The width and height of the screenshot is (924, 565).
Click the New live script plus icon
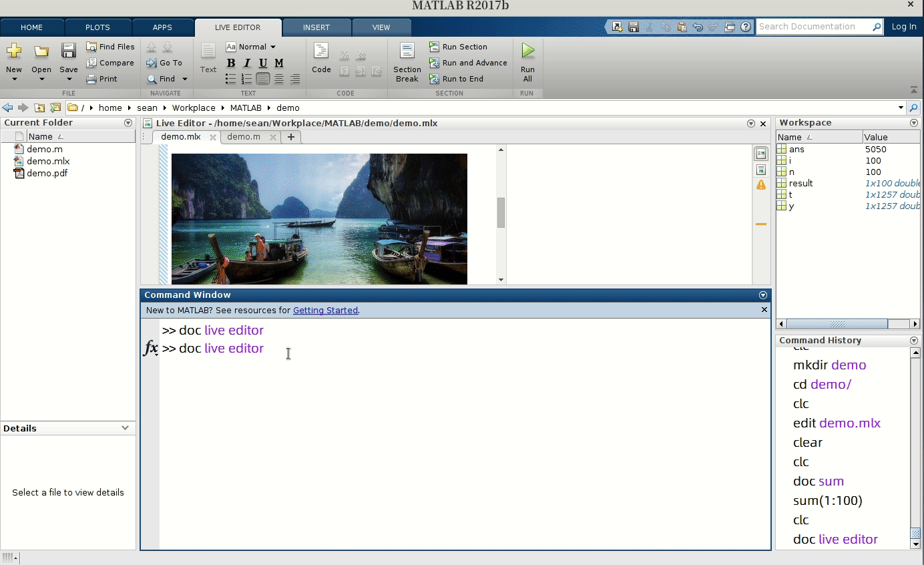[x=14, y=51]
